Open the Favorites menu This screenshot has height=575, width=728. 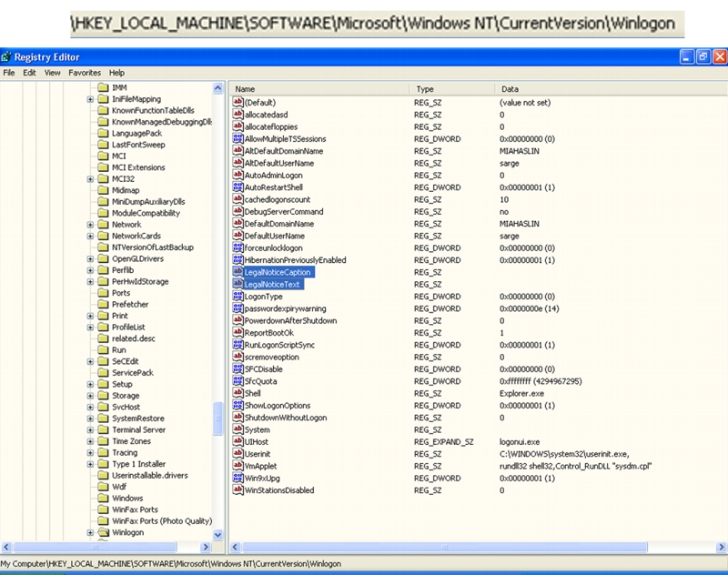tap(85, 73)
